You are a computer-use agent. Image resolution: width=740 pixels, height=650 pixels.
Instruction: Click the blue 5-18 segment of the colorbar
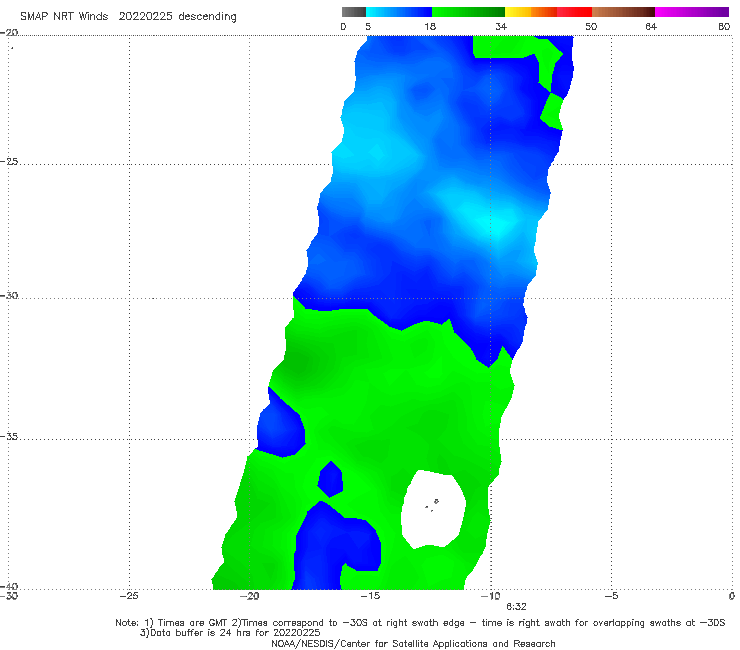(x=399, y=12)
